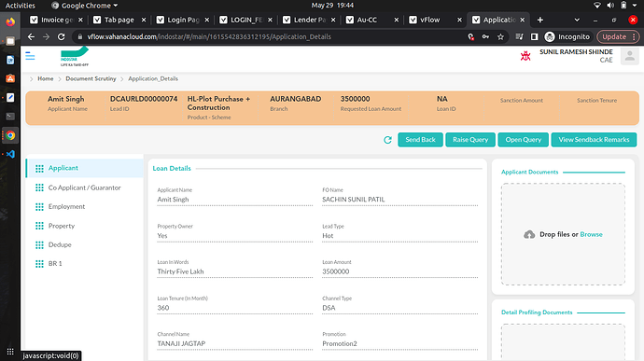Click the Loan Tenure field 360
Viewport: 644px width, 361px height.
(x=234, y=308)
